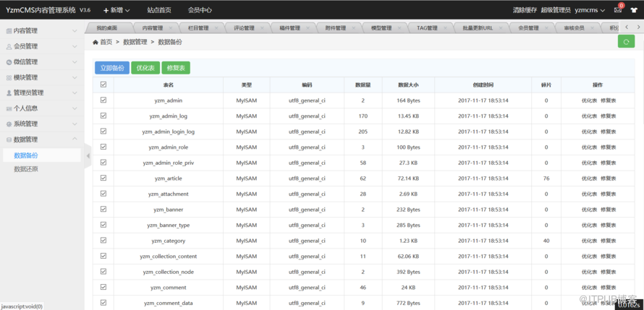Click the blue 立即备份 button
This screenshot has width=644, height=310.
(x=112, y=68)
